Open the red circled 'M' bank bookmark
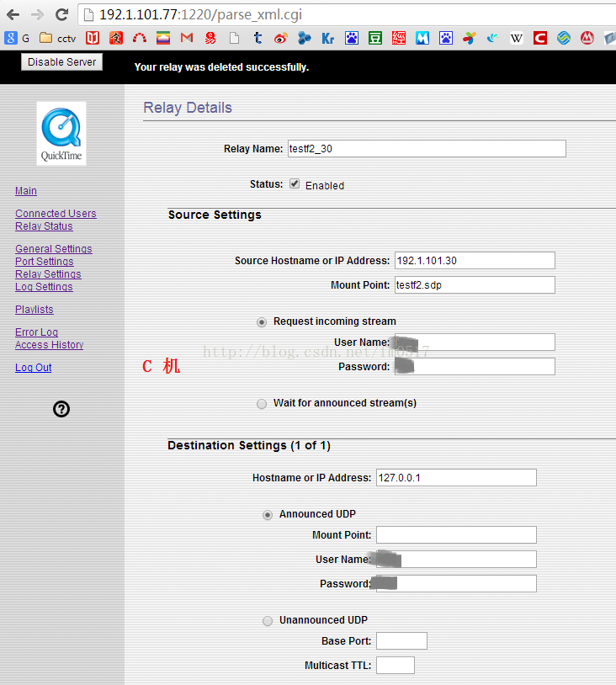 587,39
